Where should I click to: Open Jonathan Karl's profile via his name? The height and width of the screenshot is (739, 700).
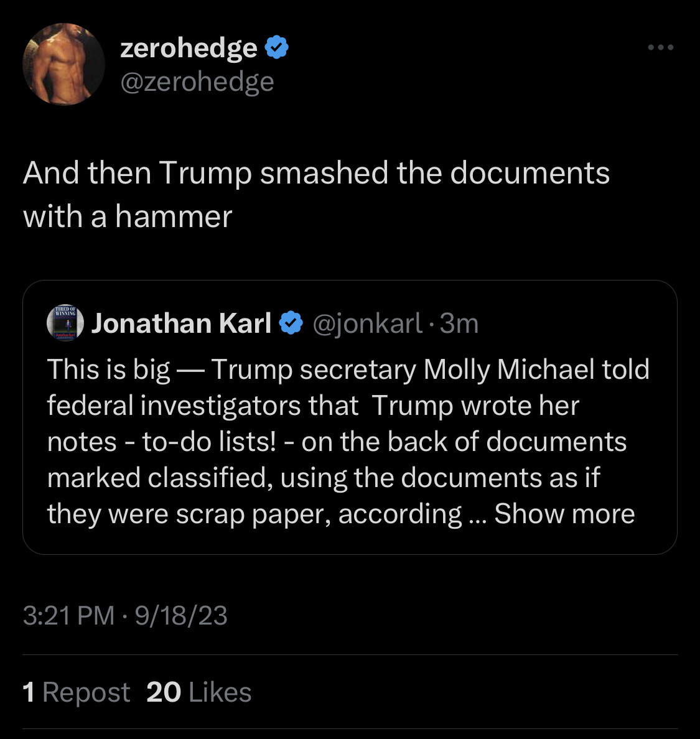pos(181,323)
